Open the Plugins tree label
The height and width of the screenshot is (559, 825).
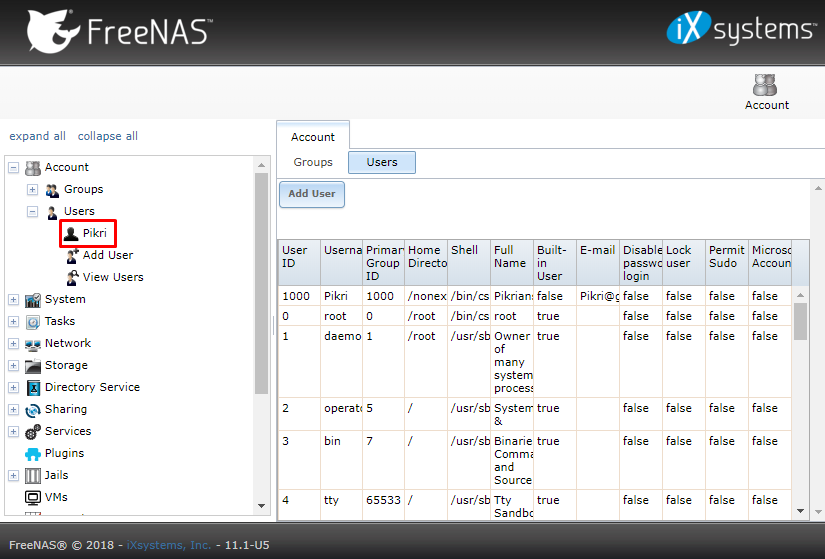[64, 453]
